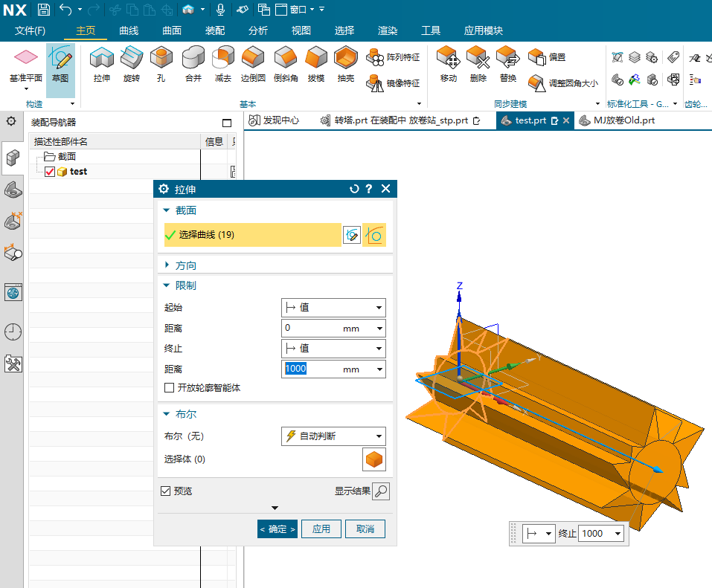Select the Replace Face (替换) tool
Screen dimensions: 712x588
tap(508, 65)
